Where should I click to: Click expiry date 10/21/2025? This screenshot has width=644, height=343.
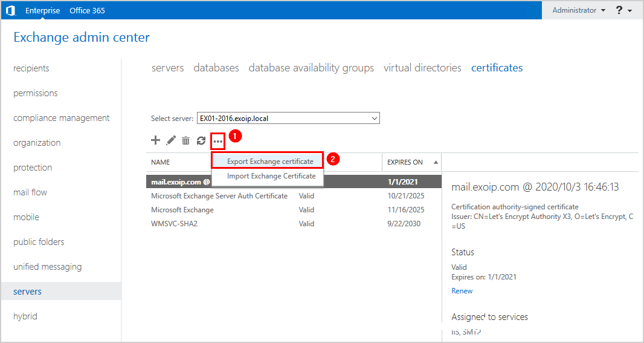406,196
